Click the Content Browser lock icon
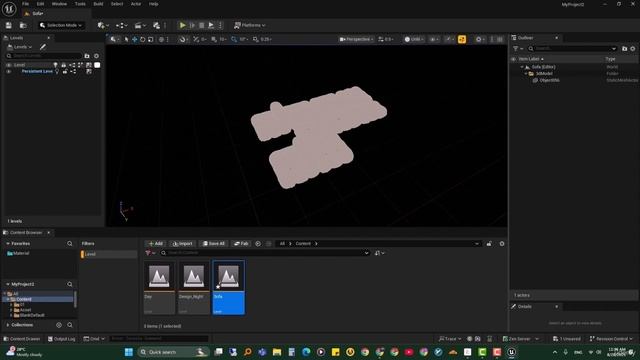Image resolution: width=640 pixels, height=360 pixels. pos(489,244)
